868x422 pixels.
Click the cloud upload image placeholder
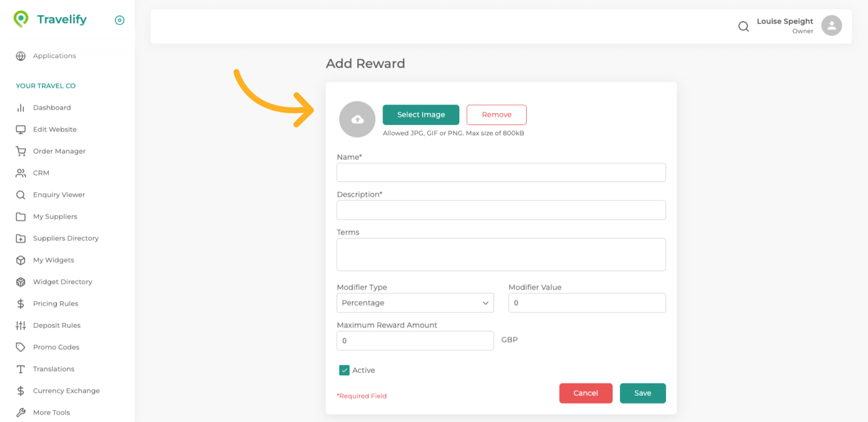point(357,119)
